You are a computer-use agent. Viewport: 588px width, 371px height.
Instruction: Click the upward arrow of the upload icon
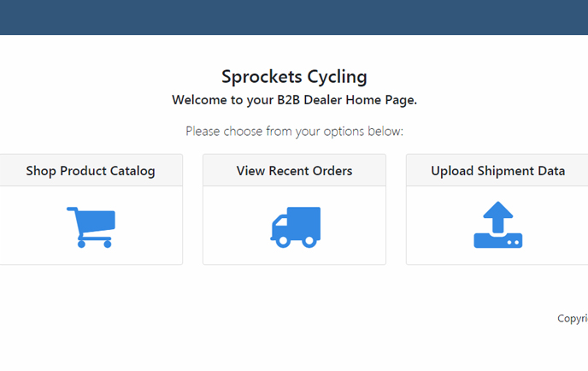497,216
